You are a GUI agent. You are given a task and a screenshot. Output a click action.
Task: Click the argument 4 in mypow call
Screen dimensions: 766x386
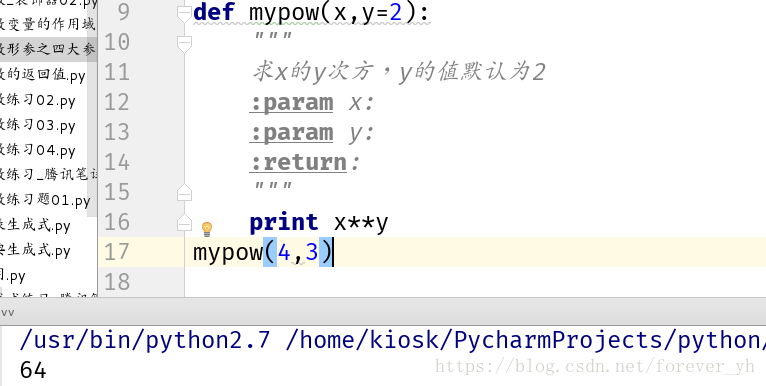(x=284, y=252)
